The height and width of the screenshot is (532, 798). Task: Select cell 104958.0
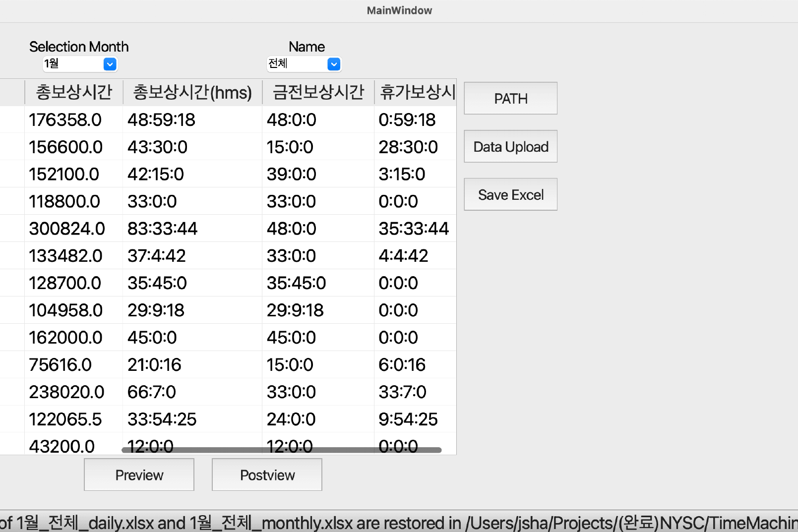pos(74,310)
